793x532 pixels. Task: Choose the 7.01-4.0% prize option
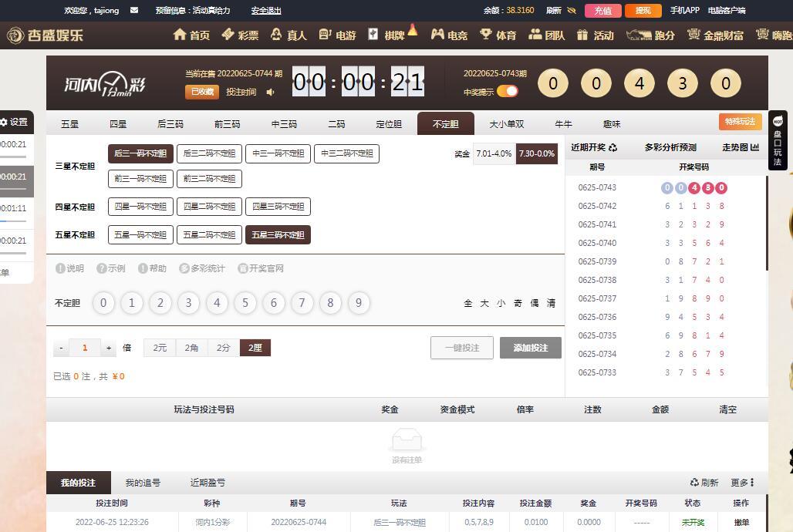(x=494, y=153)
